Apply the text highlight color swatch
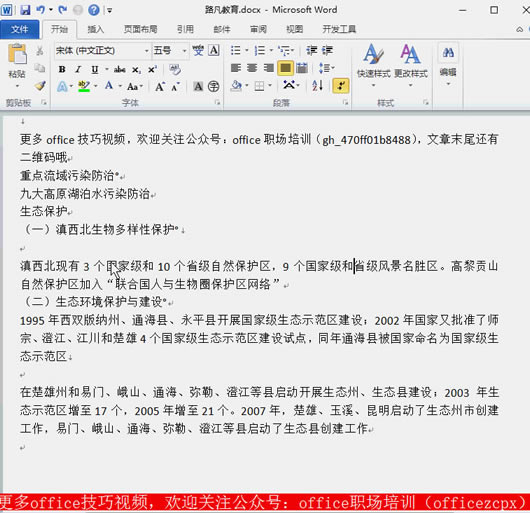Image resolution: width=530 pixels, height=513 pixels. [84, 87]
